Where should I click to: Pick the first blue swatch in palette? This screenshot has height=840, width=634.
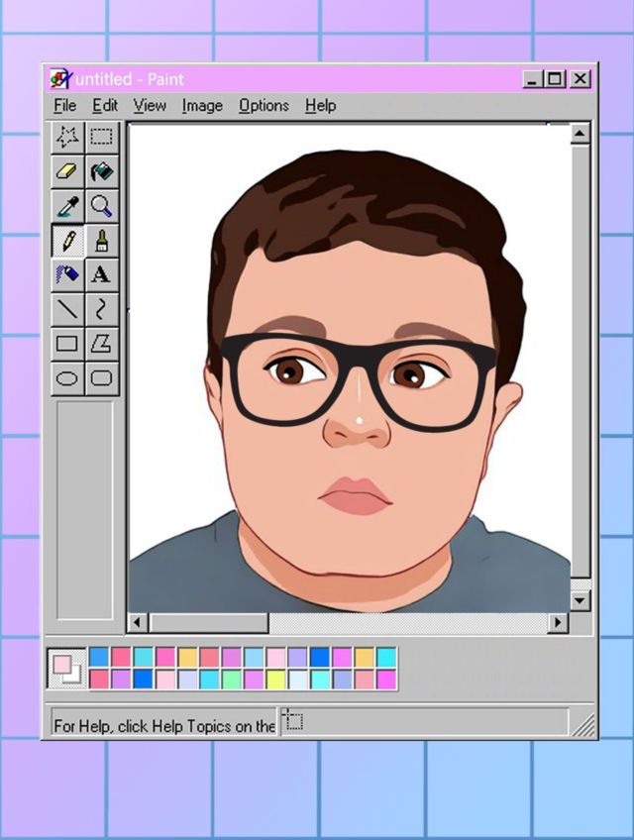click(x=99, y=657)
